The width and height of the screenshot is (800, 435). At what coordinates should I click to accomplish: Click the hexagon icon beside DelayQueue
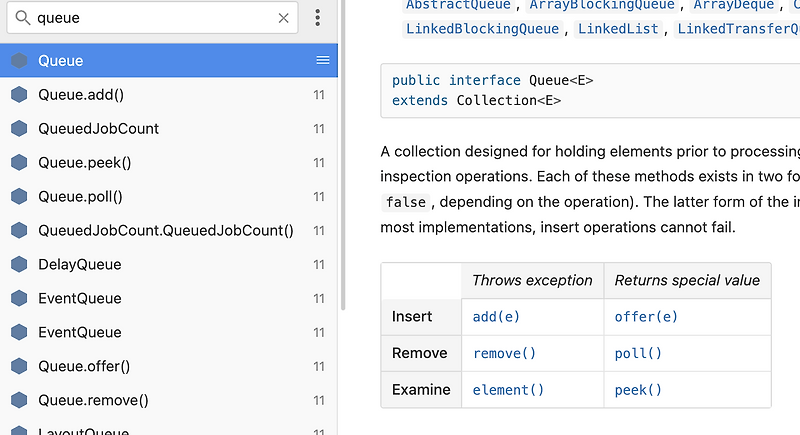coord(19,265)
